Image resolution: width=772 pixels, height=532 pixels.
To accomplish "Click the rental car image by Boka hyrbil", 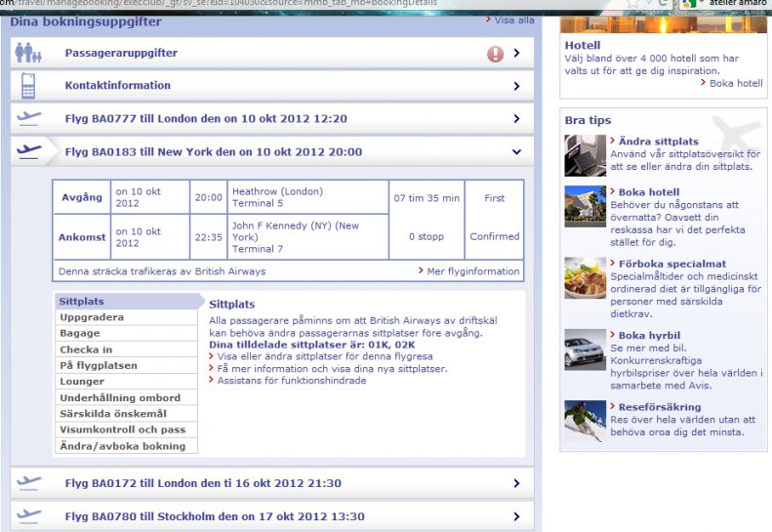I will pos(585,348).
